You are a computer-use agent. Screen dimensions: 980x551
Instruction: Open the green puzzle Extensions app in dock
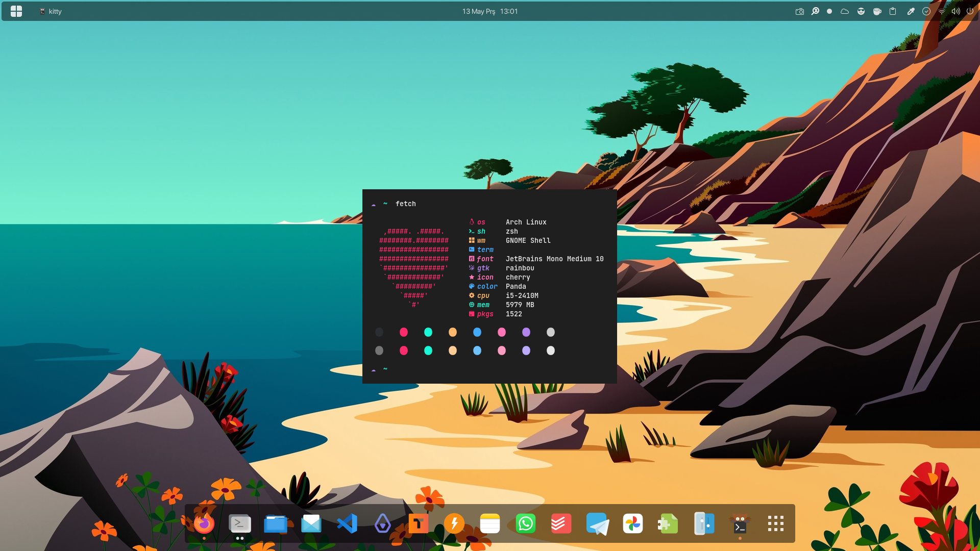tap(669, 523)
